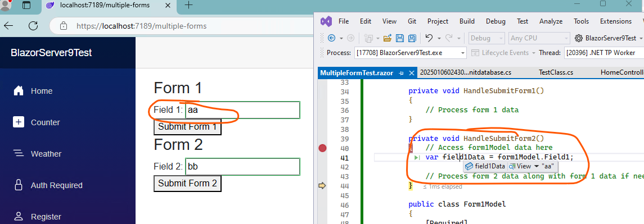This screenshot has width=644, height=224.
Task: Open the Extensions menu in Visual Studio
Action: [616, 21]
